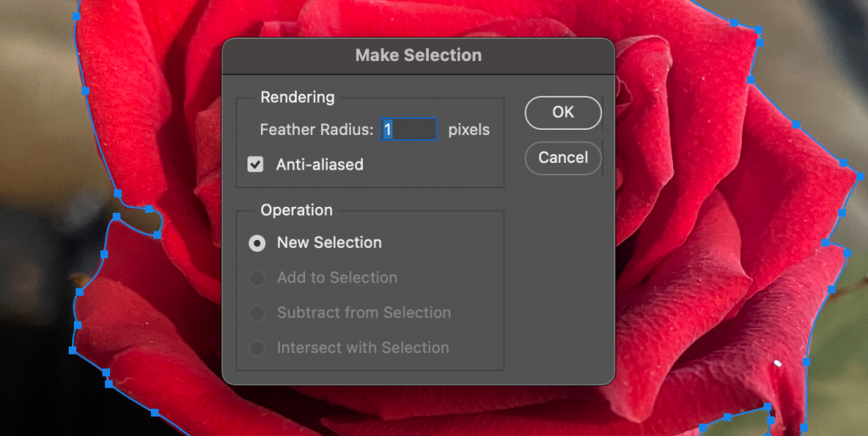Image resolution: width=868 pixels, height=436 pixels.
Task: Toggle the Anti-aliased checkbox
Action: [255, 165]
